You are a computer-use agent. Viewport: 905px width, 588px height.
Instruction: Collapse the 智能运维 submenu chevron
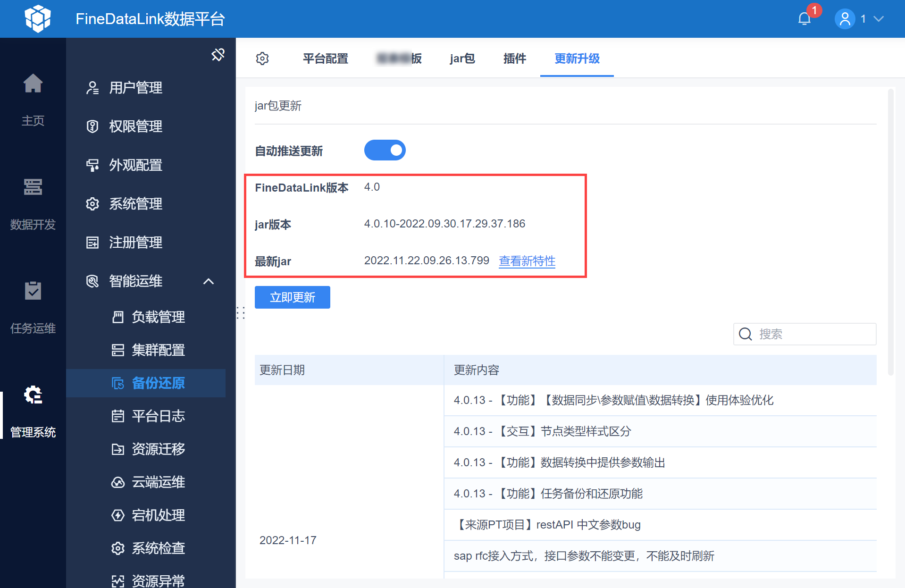(x=209, y=281)
